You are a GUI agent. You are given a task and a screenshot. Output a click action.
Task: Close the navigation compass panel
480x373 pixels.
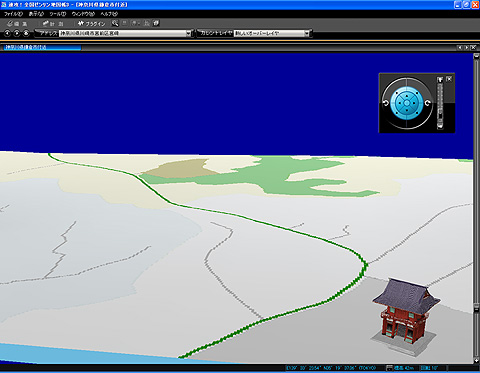click(449, 79)
